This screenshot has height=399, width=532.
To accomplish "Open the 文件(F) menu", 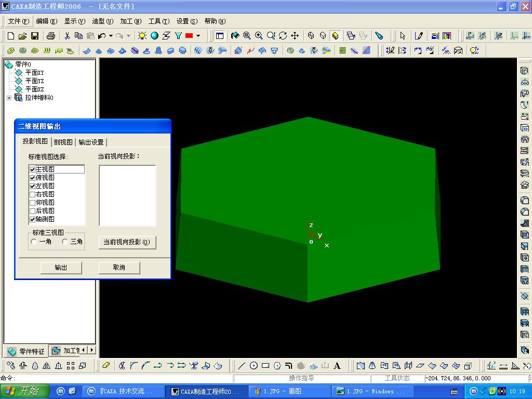I will 18,21.
